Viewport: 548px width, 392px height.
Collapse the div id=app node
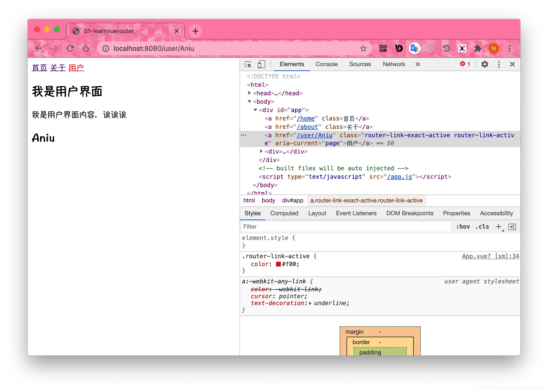(255, 110)
